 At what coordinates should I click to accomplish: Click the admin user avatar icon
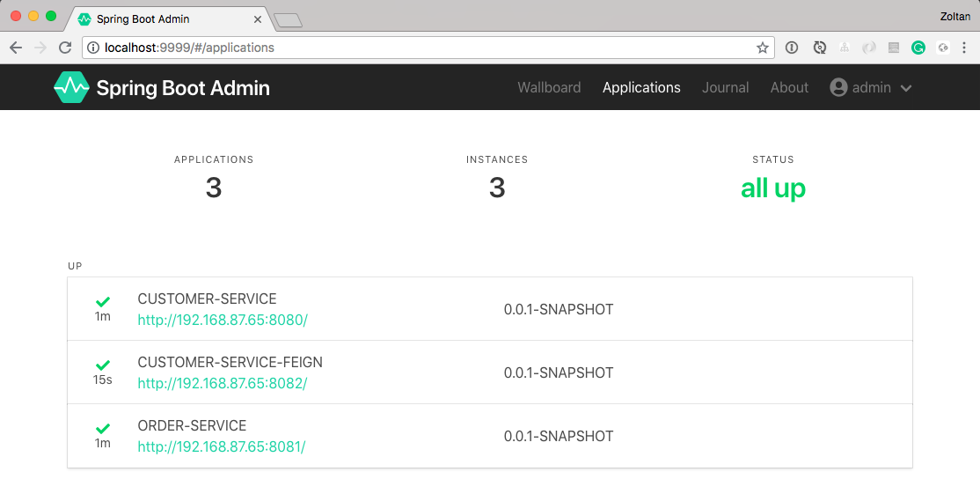(838, 87)
